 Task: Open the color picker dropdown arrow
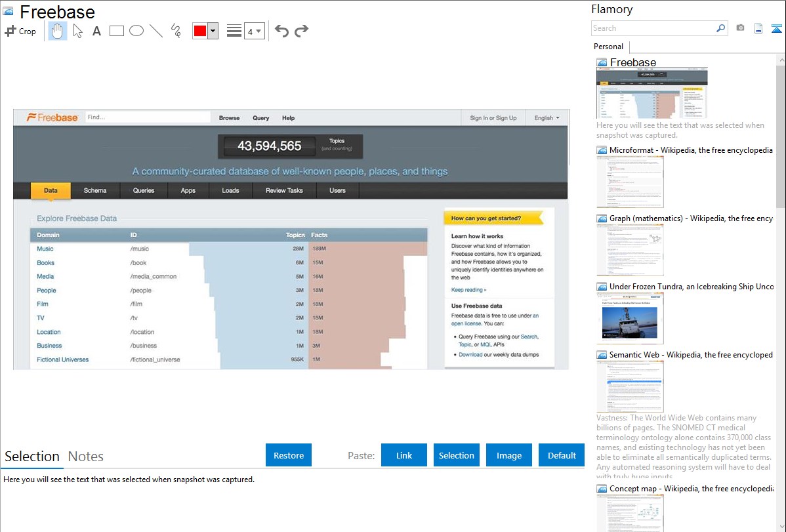tap(213, 31)
